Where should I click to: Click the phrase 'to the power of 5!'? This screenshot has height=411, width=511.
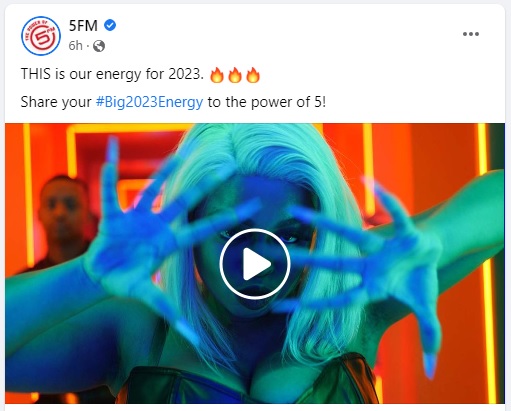coord(267,102)
